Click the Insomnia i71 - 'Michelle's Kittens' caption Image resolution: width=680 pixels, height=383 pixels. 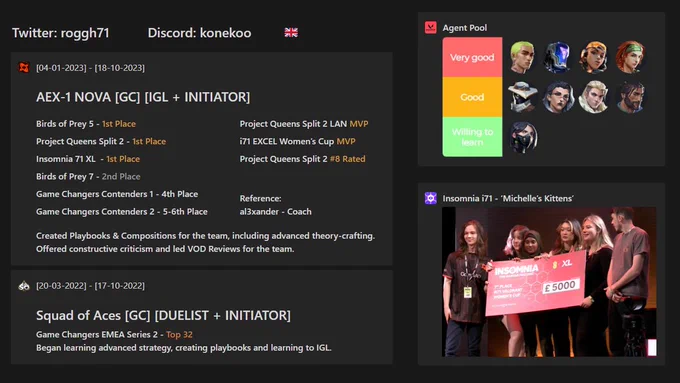508,198
